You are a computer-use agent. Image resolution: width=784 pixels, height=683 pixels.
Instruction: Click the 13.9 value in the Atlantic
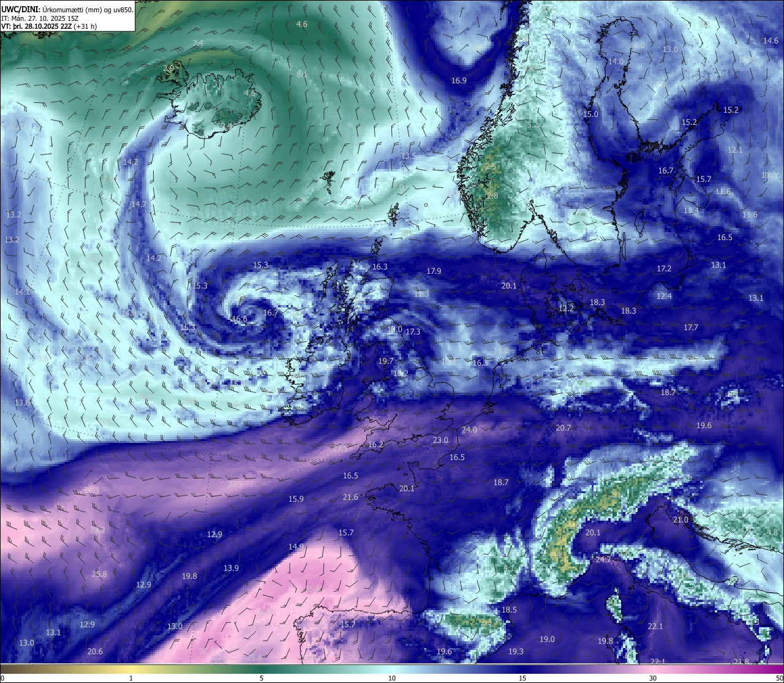coord(231,568)
